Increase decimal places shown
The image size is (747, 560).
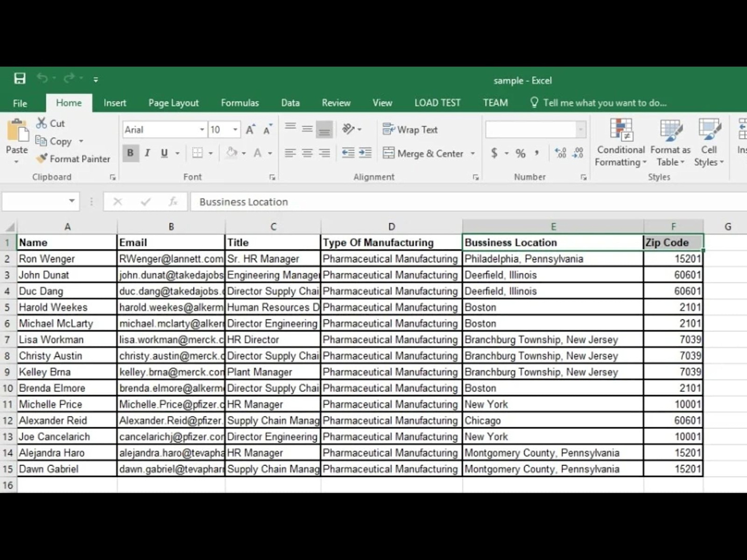click(x=560, y=153)
